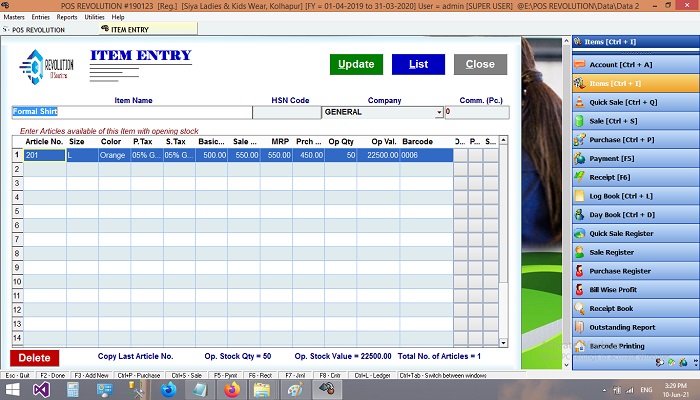
Task: Open Sale [Ctrl + S] from the side panel
Action: 636,121
